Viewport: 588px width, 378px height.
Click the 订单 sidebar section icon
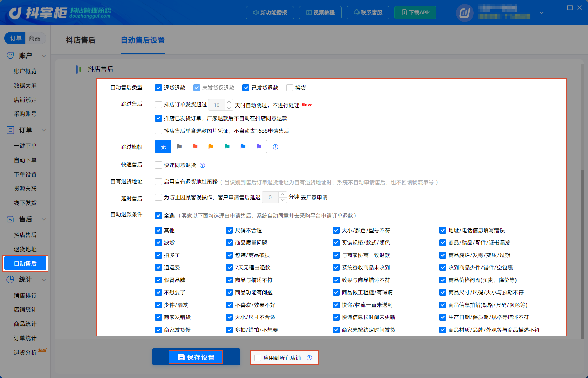(x=11, y=130)
